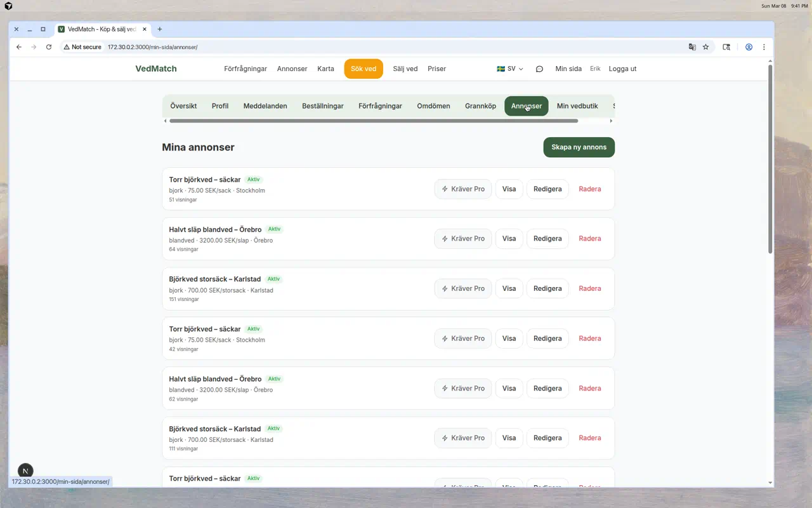Click horizontal scrollbar under the tabs
This screenshot has width=812, height=508.
click(x=374, y=121)
